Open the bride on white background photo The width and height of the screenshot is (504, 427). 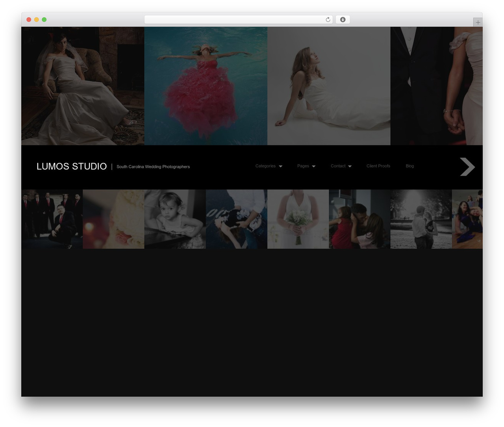329,86
